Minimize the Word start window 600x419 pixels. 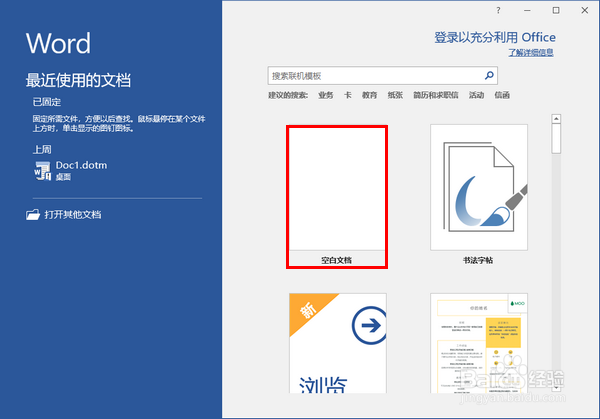point(527,11)
